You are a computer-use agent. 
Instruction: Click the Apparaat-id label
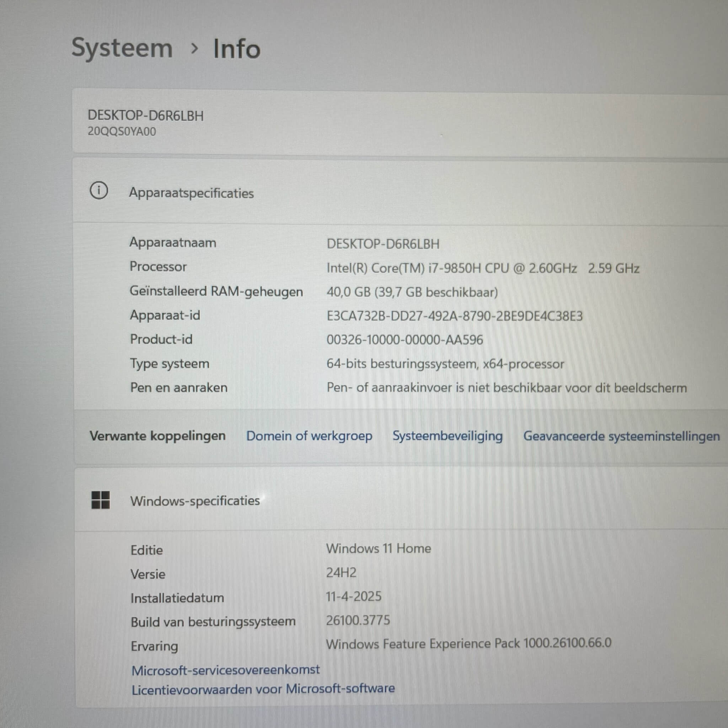[165, 315]
